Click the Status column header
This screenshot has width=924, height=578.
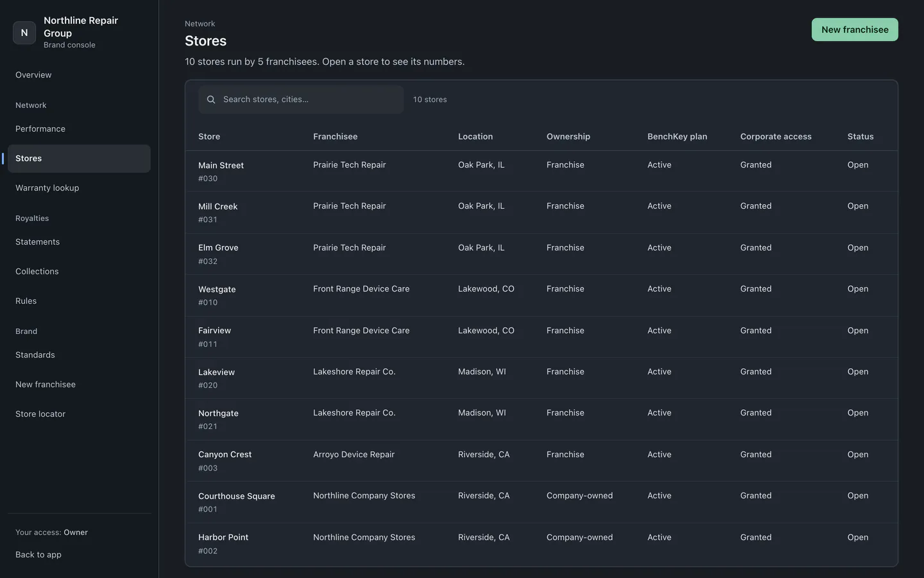click(860, 137)
